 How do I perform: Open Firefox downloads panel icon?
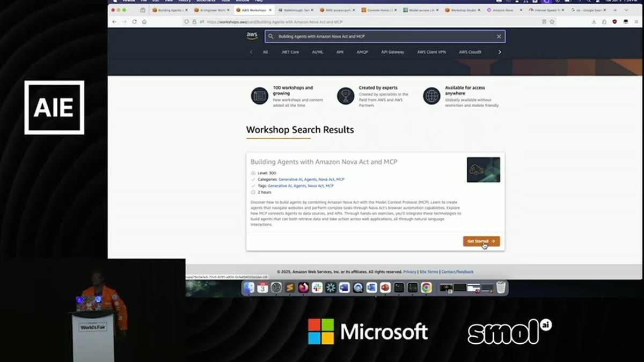tap(594, 21)
